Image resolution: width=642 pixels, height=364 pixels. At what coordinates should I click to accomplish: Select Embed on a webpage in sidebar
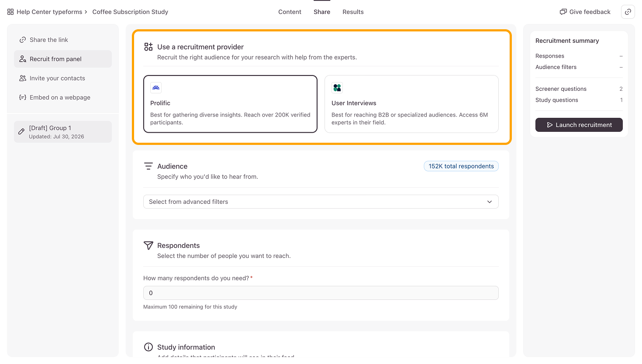click(63, 97)
